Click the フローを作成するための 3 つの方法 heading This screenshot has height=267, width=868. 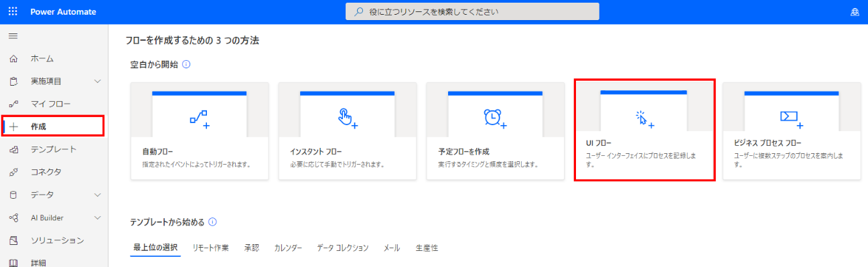point(192,41)
